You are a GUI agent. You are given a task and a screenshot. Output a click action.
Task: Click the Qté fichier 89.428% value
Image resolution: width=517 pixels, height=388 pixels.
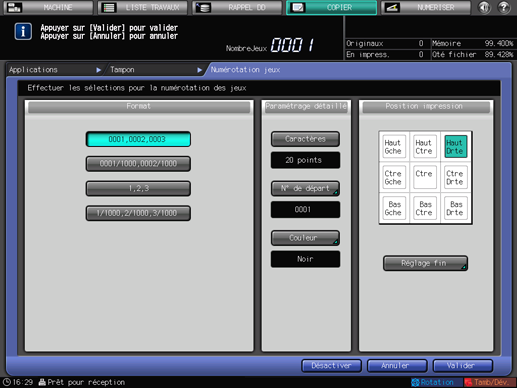pos(498,54)
